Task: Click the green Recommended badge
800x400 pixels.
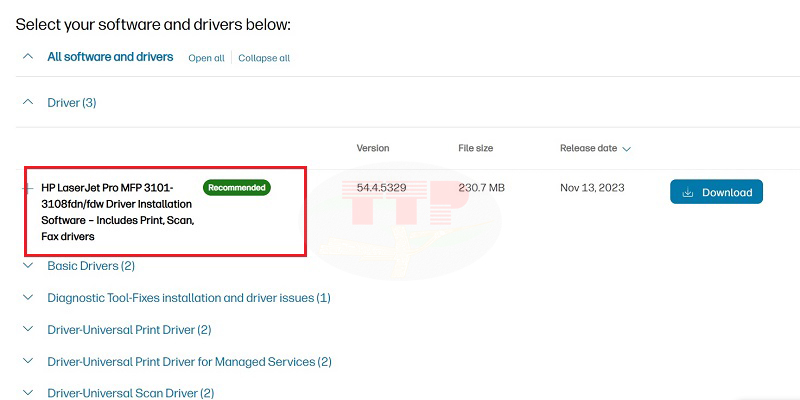Action: click(x=237, y=188)
